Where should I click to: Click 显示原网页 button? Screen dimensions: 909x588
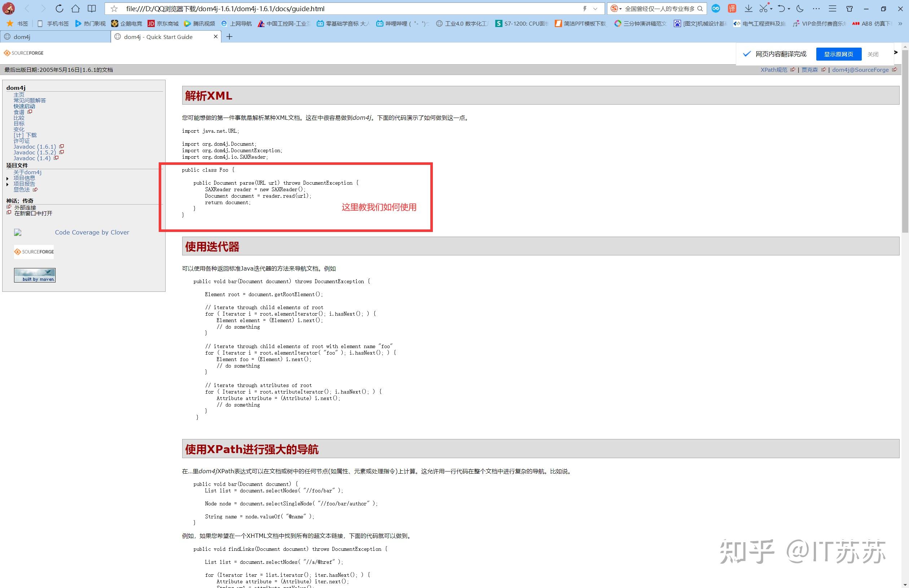coord(838,54)
